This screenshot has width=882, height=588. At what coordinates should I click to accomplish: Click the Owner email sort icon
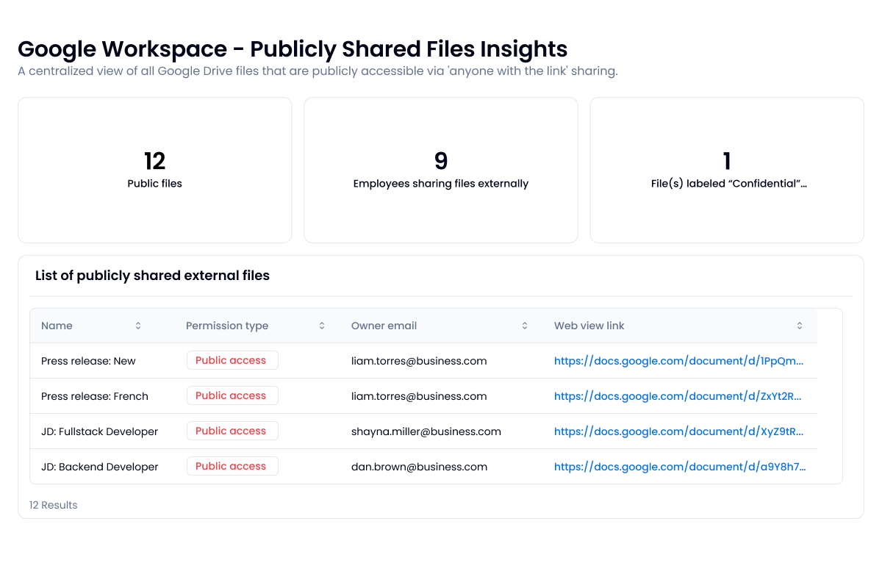(x=524, y=325)
